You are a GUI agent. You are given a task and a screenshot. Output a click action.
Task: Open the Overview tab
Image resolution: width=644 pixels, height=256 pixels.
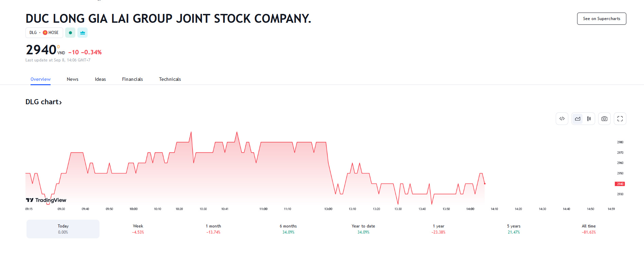point(40,79)
